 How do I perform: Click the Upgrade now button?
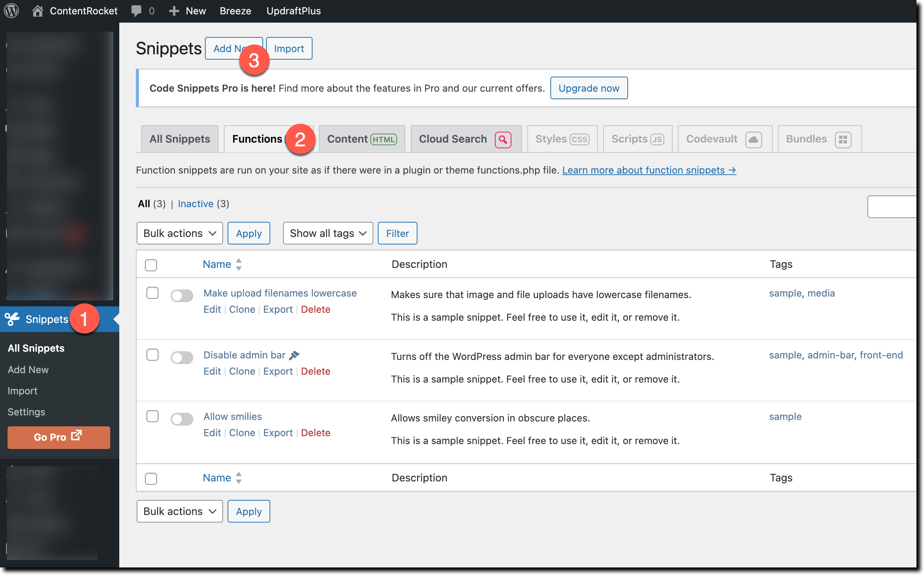(x=588, y=88)
